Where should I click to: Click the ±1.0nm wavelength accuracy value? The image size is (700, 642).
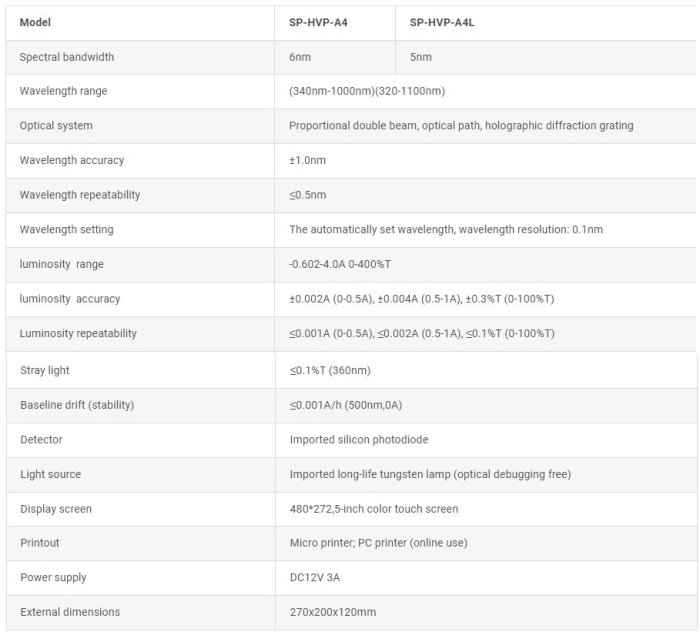(307, 160)
